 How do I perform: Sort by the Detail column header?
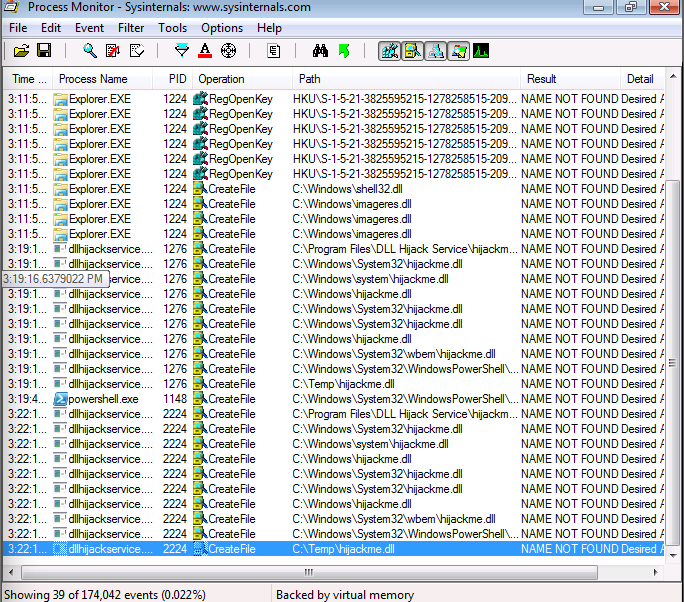coord(642,79)
